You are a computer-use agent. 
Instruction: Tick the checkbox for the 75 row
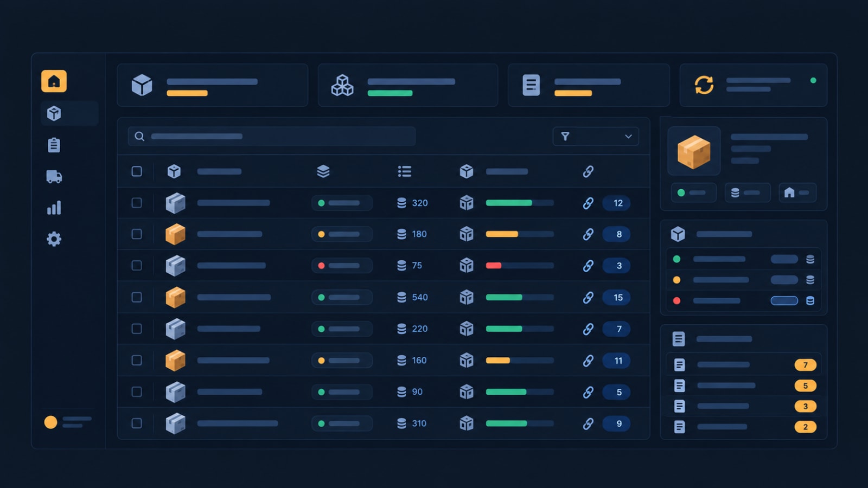pyautogui.click(x=137, y=266)
